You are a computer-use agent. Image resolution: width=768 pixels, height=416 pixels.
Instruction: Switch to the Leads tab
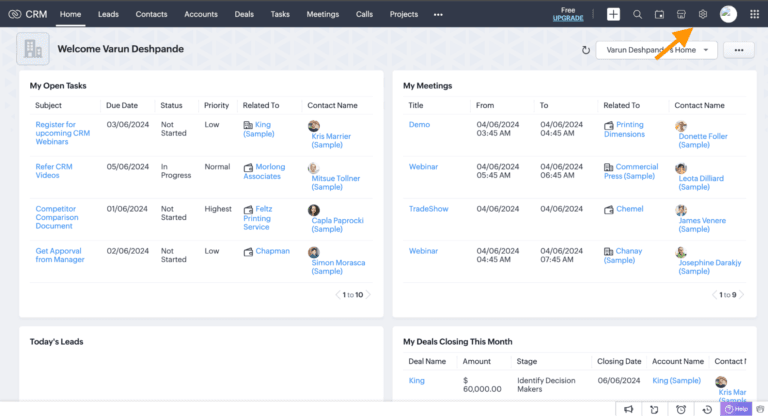(x=108, y=15)
